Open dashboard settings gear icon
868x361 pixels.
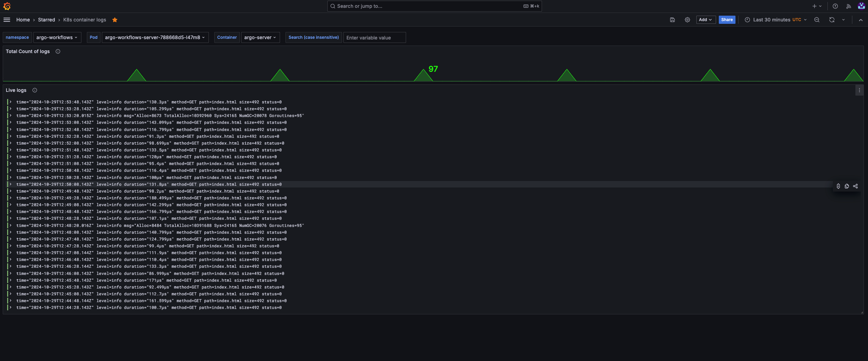click(687, 20)
